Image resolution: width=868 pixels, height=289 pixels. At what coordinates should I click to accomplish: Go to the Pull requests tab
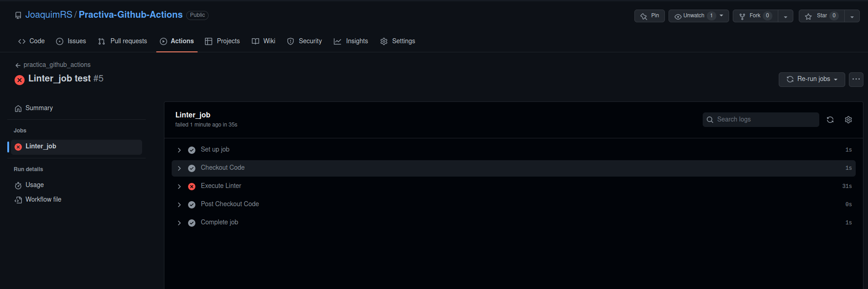tap(123, 41)
